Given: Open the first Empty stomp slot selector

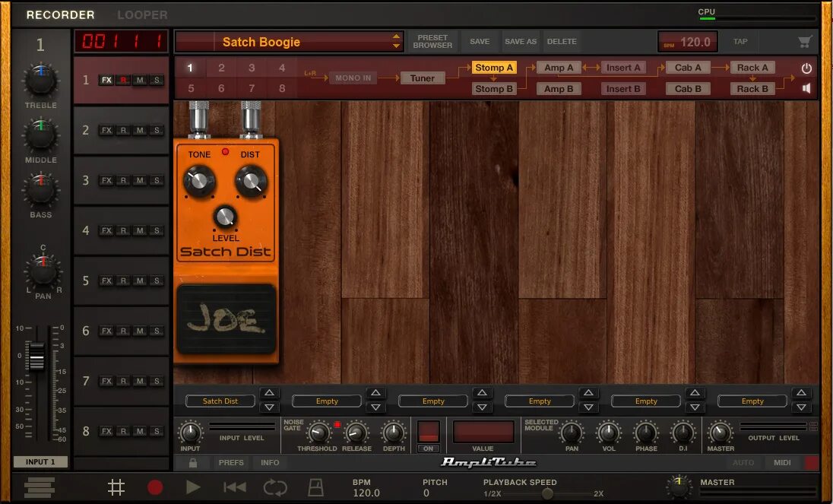Looking at the screenshot, I should click(x=327, y=401).
